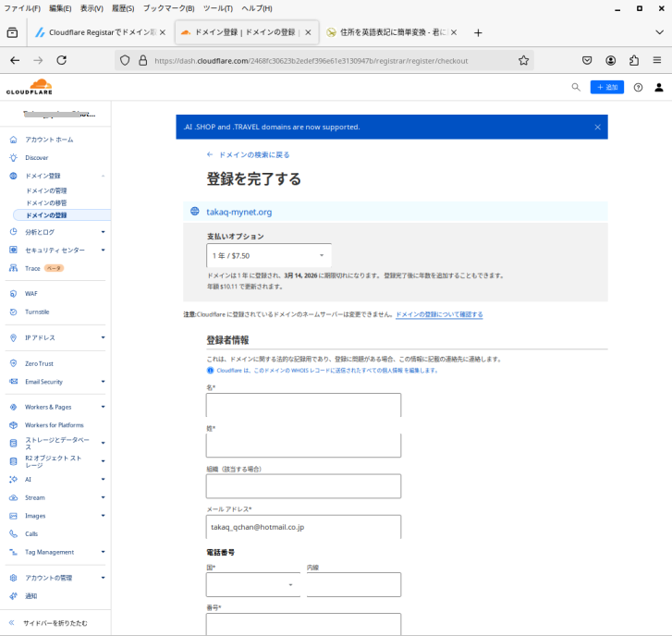The image size is (672, 636).
Task: Go back in browser history
Action: pyautogui.click(x=15, y=60)
